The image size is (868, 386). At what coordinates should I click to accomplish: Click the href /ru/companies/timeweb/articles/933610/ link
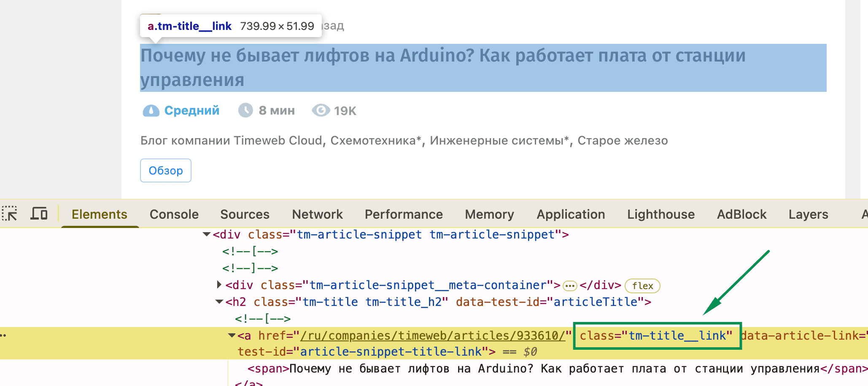(x=432, y=335)
